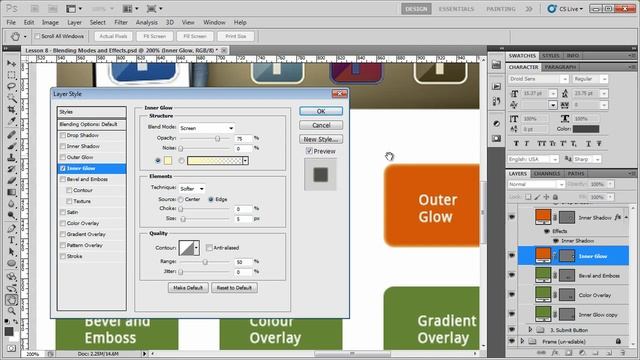Enable the Outer Glow style checkbox
640x360 pixels.
(x=63, y=157)
